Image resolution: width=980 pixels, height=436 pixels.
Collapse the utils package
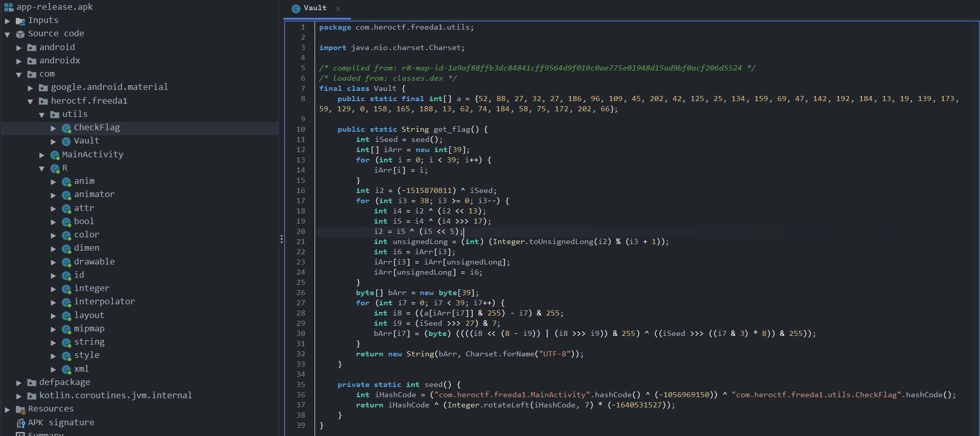tap(42, 114)
